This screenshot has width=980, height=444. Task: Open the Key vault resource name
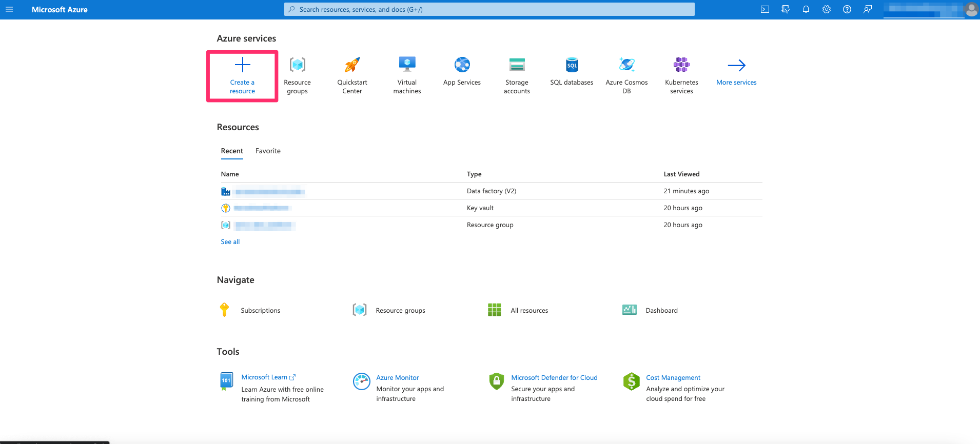pyautogui.click(x=262, y=208)
